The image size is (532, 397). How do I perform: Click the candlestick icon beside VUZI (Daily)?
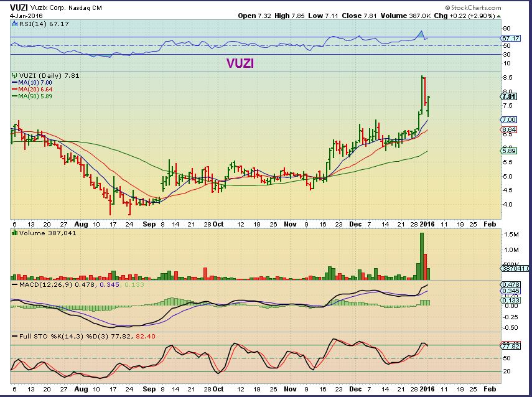coord(14,76)
